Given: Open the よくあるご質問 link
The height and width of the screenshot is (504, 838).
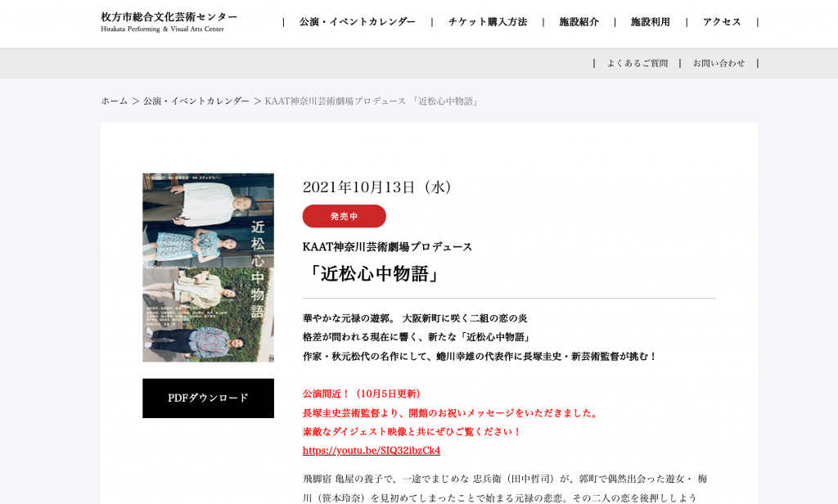Looking at the screenshot, I should click(637, 63).
